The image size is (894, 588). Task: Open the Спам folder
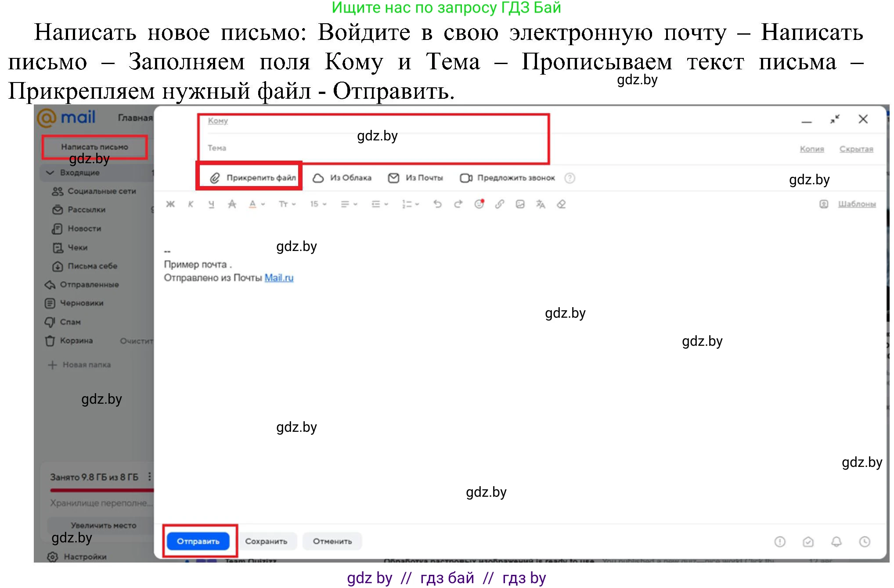pos(70,322)
